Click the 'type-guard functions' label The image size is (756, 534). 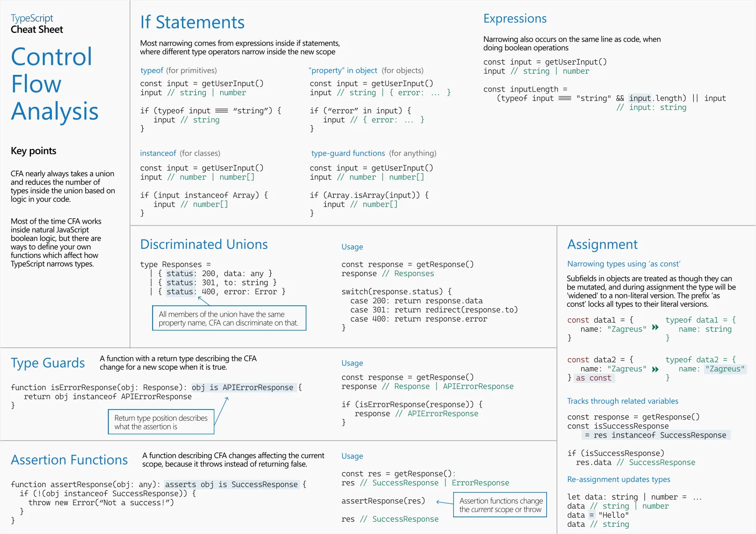tap(348, 153)
